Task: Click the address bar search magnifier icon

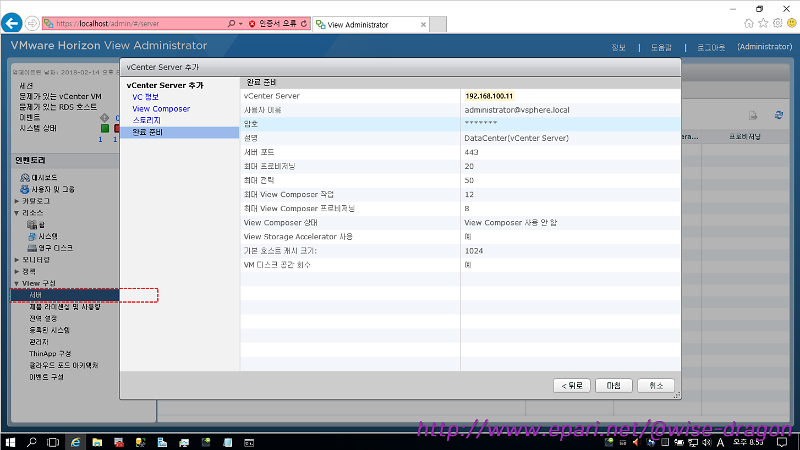Action: click(x=232, y=23)
